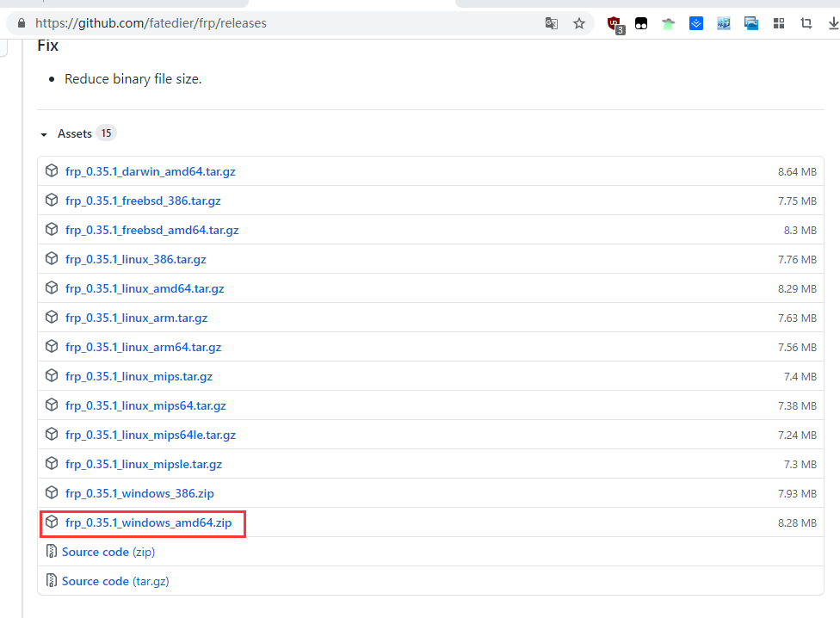Download frp_0.35.1_linux_mips64.tar.gz

click(145, 406)
